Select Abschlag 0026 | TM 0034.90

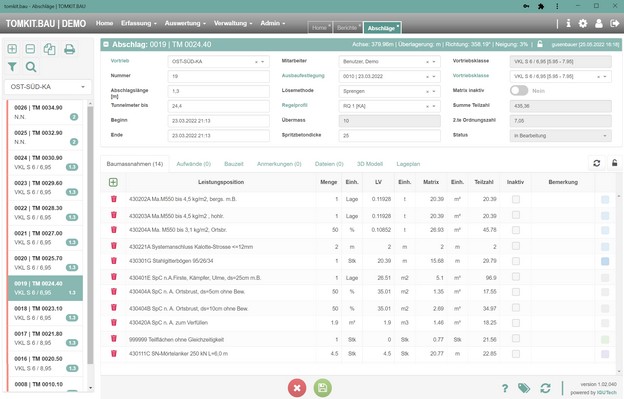(x=45, y=112)
